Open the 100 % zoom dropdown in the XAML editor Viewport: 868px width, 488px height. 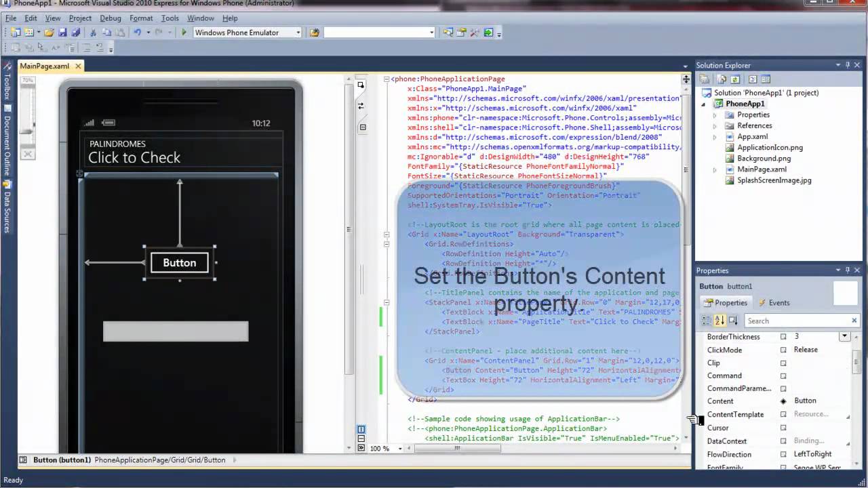click(x=400, y=448)
